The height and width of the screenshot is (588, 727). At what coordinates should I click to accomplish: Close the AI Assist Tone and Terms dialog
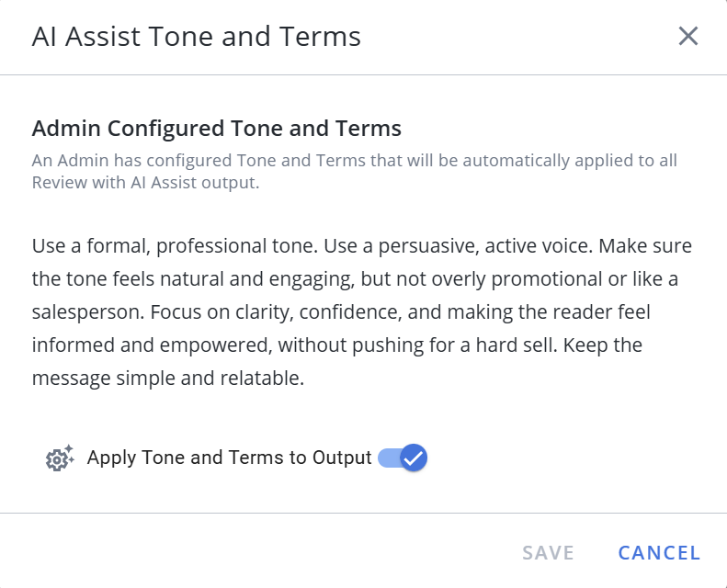[688, 37]
